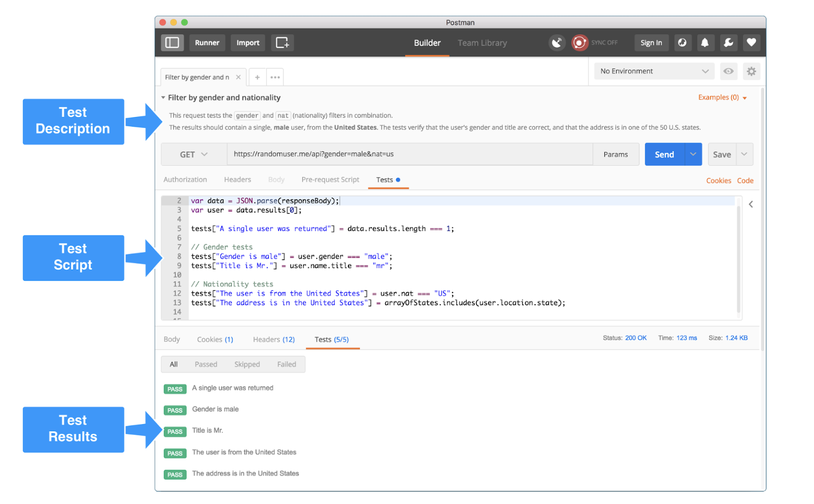Send the request with Send button
The height and width of the screenshot is (504, 814).
pyautogui.click(x=664, y=155)
